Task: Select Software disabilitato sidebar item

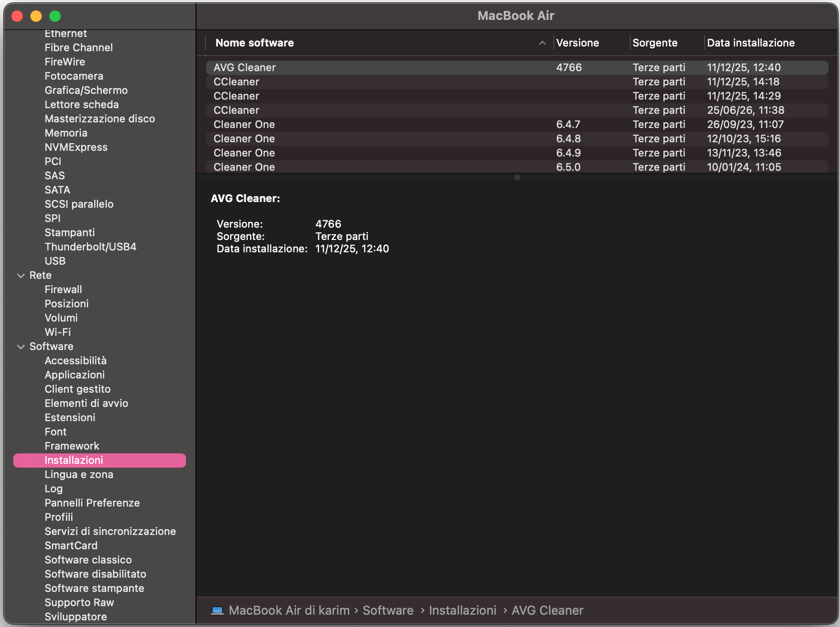Action: coord(95,574)
